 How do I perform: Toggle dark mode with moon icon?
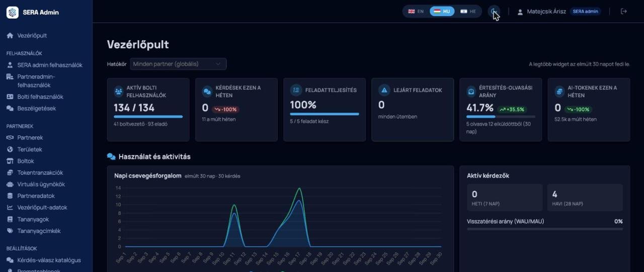(x=495, y=11)
